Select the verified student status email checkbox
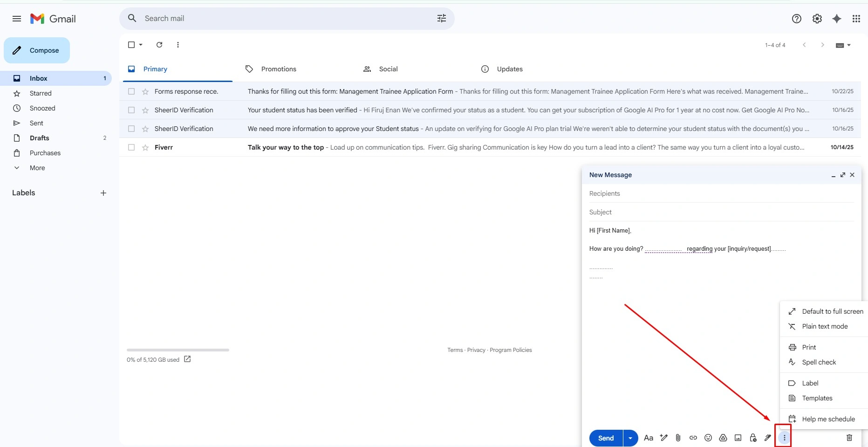 tap(131, 110)
